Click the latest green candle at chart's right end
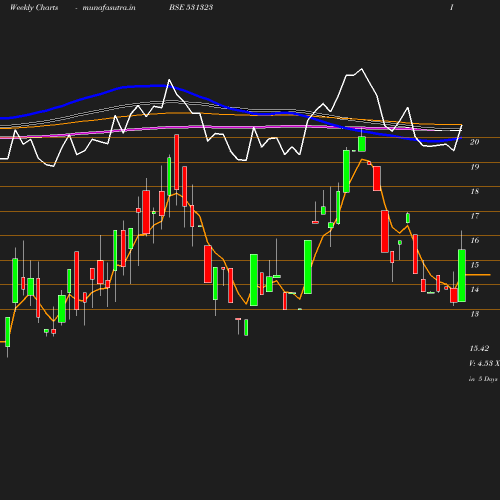This screenshot has height=500, width=500. pyautogui.click(x=462, y=276)
